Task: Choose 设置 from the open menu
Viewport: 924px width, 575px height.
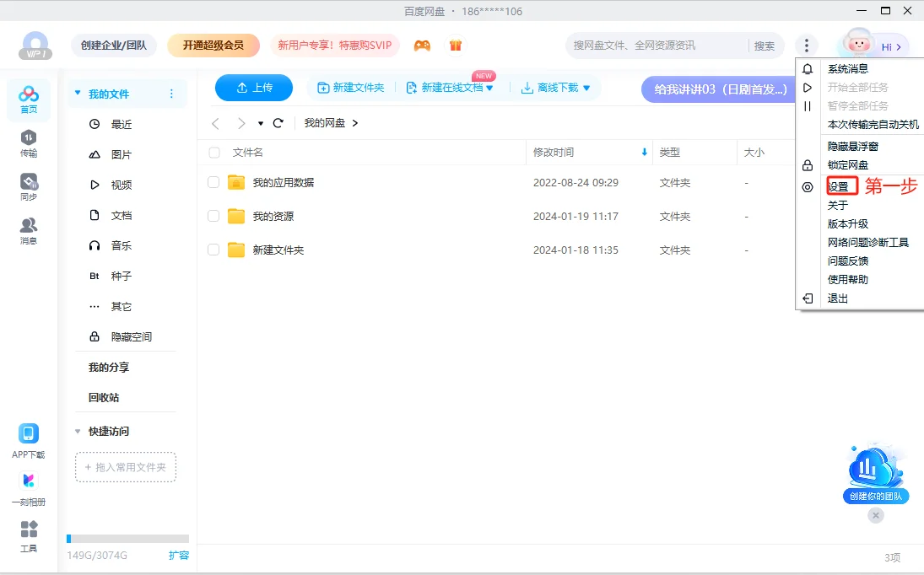Action: tap(840, 186)
